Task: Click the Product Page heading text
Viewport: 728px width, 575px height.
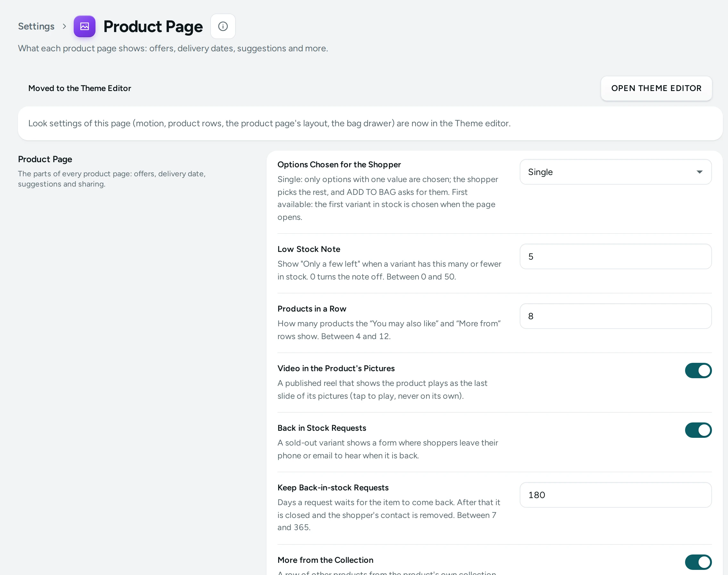Action: click(153, 26)
